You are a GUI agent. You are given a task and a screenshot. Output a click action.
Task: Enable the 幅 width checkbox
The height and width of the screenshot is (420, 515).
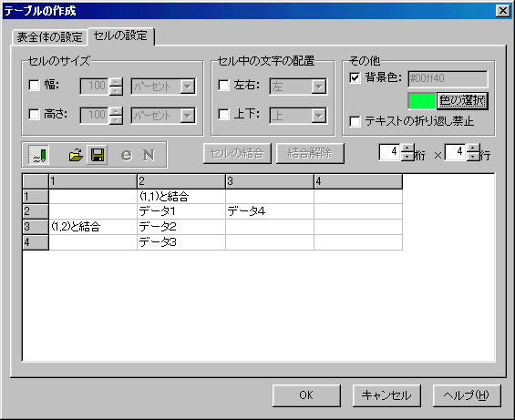click(34, 85)
